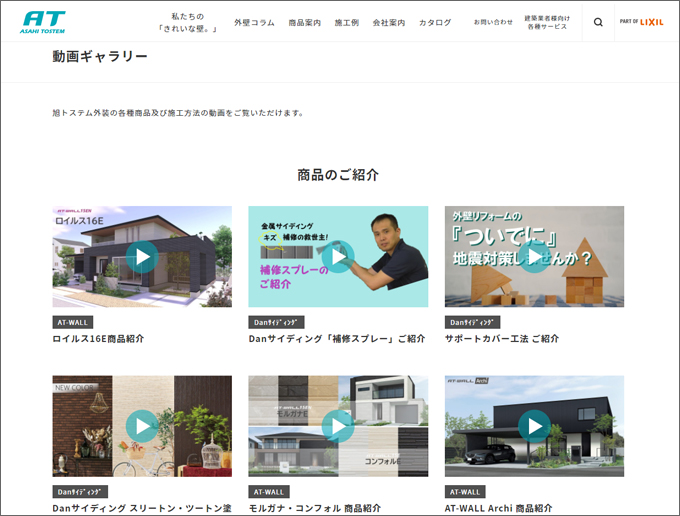The image size is (680, 516).
Task: Play the 地震対策 support cover video
Action: pyautogui.click(x=534, y=257)
